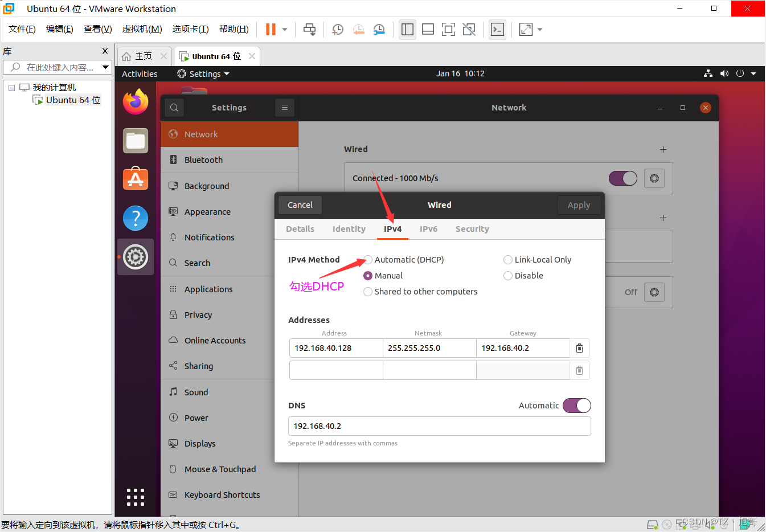Select the Manual IPv4 method
766x532 pixels.
point(383,276)
